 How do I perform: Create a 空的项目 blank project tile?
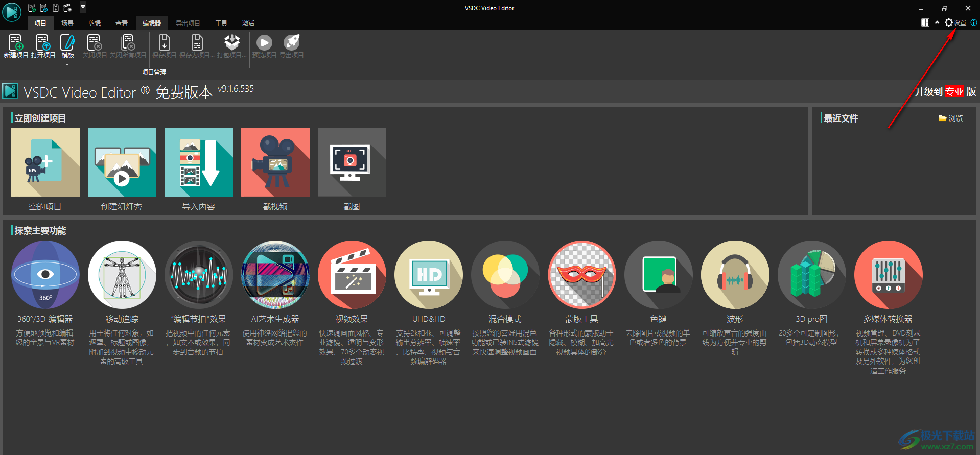coord(45,162)
